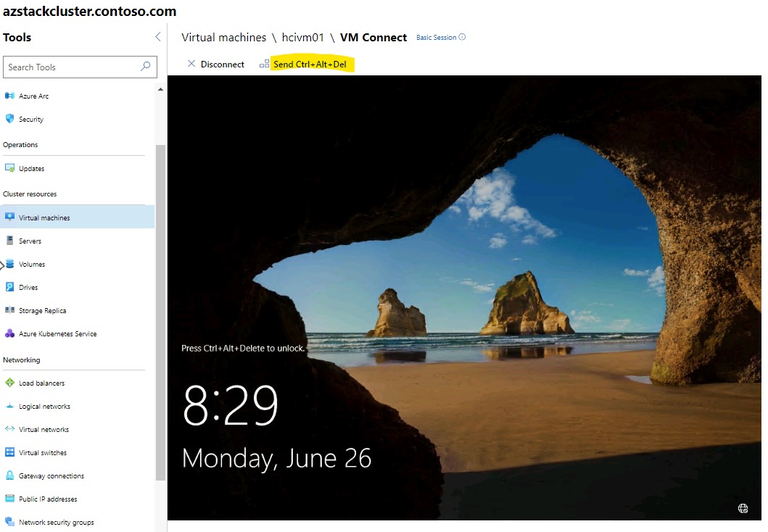Click the Disconnect button
The width and height of the screenshot is (768, 532).
click(215, 64)
